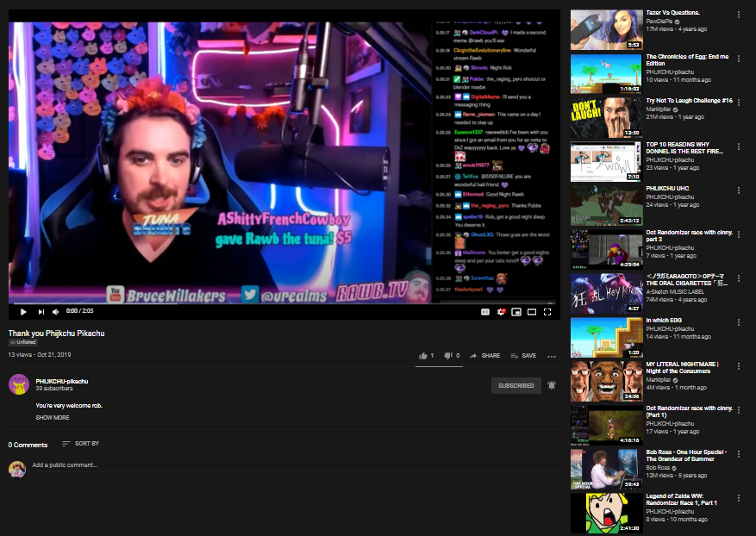Open PHIJKCHU UHC video thumbnail
756x536 pixels.
point(607,205)
